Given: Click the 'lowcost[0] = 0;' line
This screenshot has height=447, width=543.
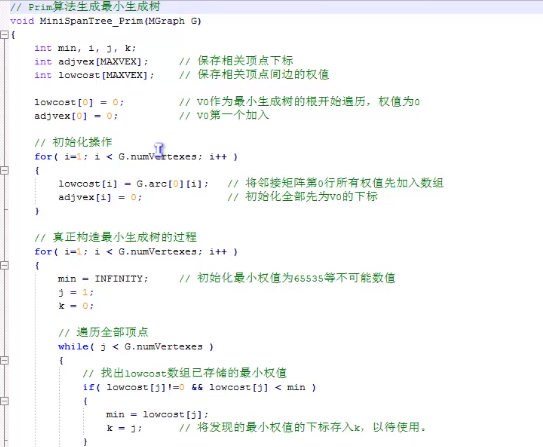Looking at the screenshot, I should click(79, 102).
